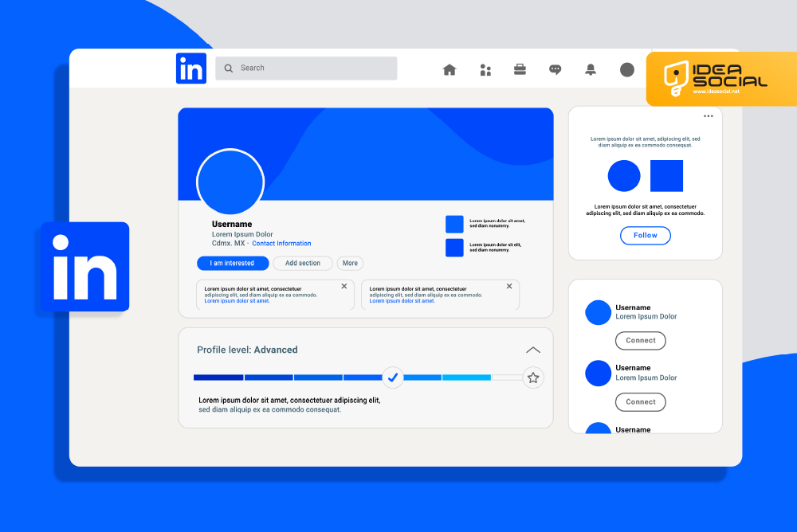Click the I am interested button
Image resolution: width=797 pixels, height=532 pixels.
click(233, 263)
